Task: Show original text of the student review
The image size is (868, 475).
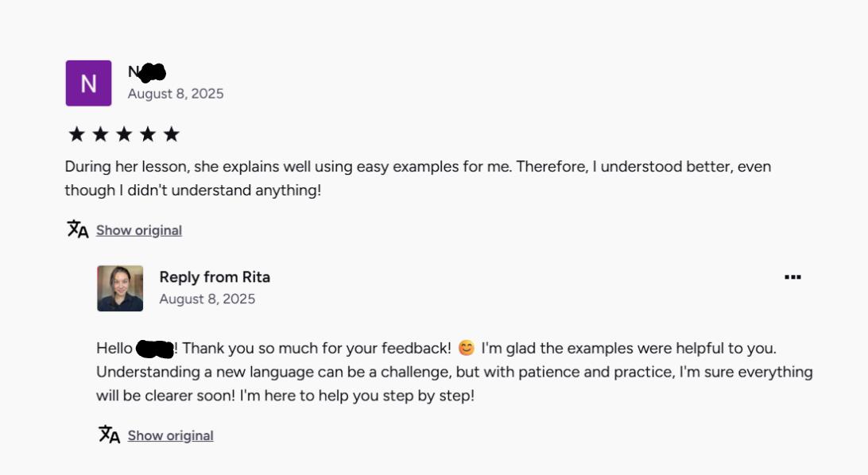Action: pos(139,230)
